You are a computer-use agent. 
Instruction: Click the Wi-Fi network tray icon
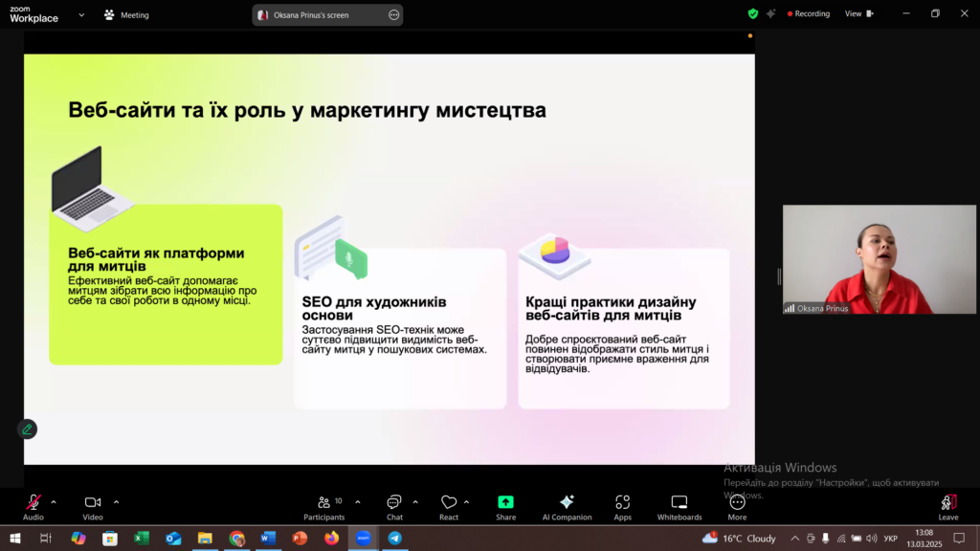point(841,538)
